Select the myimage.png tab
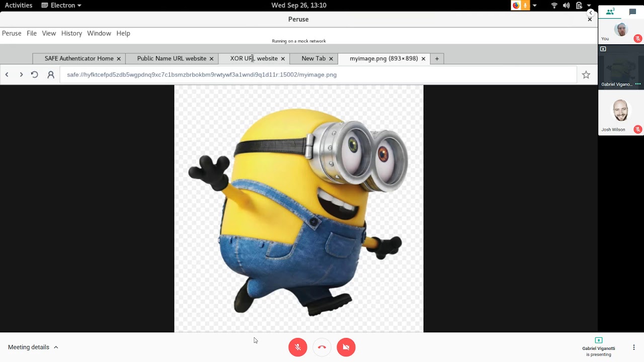Screen dimensions: 644x362 (x=383, y=59)
